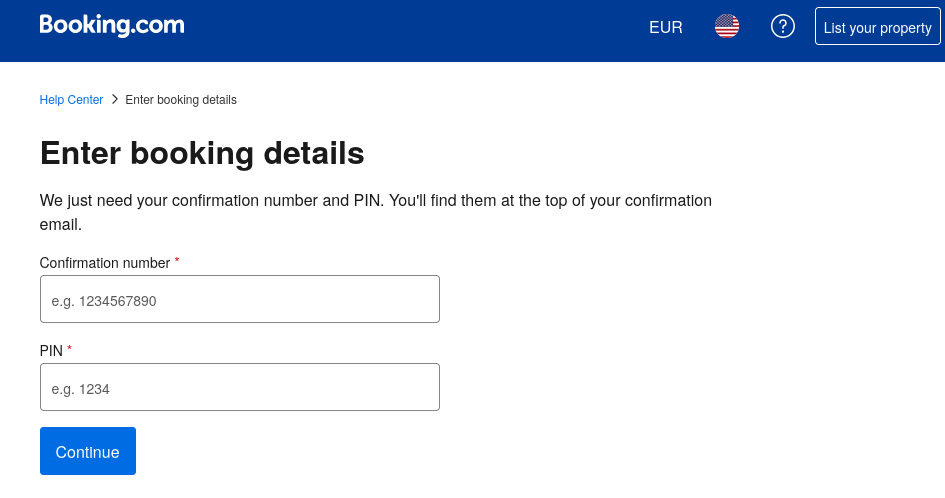Click the Booking.com logo

pos(112,26)
